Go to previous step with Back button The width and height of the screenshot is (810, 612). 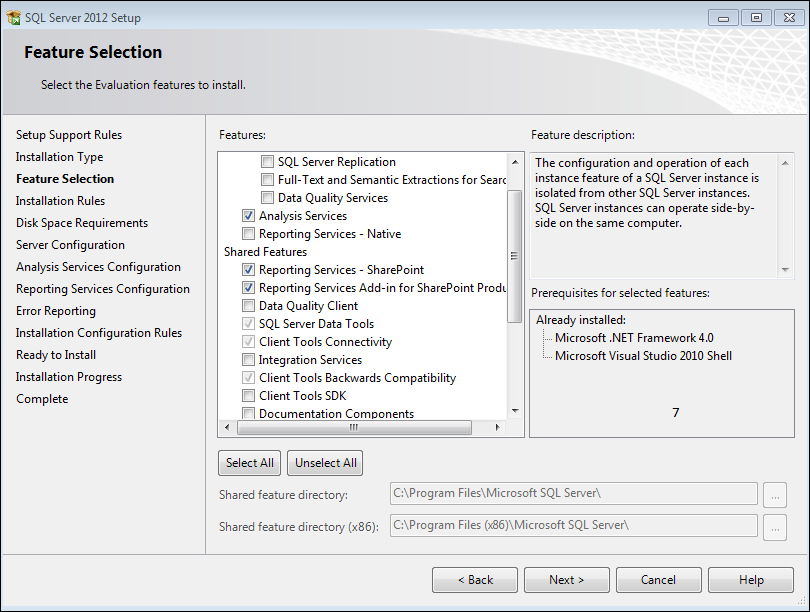coord(475,580)
